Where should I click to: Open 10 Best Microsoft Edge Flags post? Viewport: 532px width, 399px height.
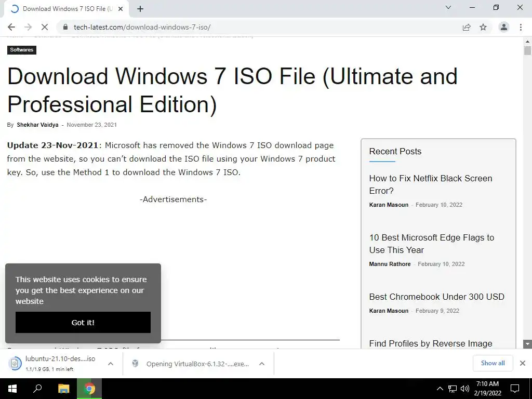point(432,244)
